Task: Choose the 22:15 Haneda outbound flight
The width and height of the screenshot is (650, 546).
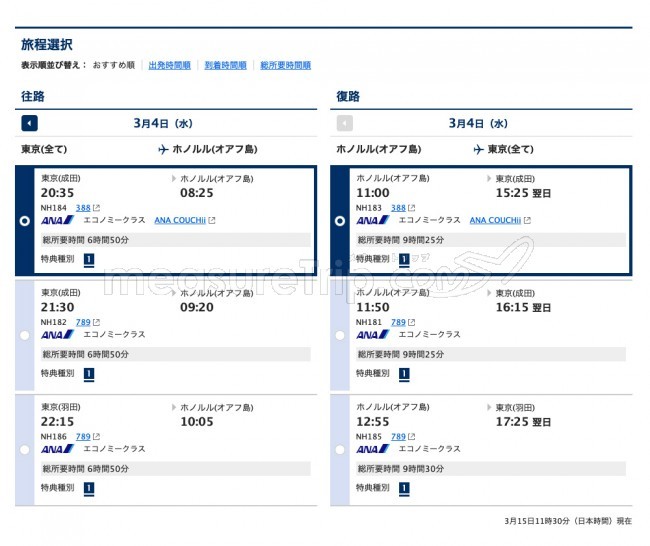Action: 25,450
